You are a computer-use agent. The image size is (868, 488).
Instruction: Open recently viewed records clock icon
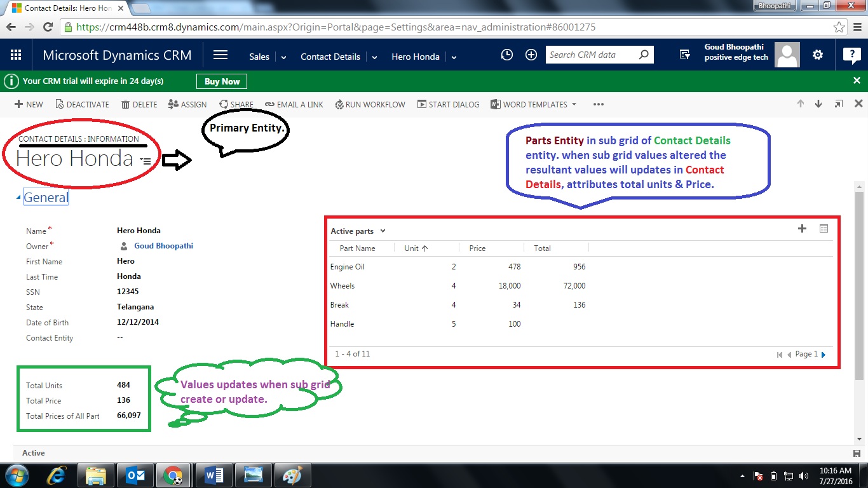(506, 55)
